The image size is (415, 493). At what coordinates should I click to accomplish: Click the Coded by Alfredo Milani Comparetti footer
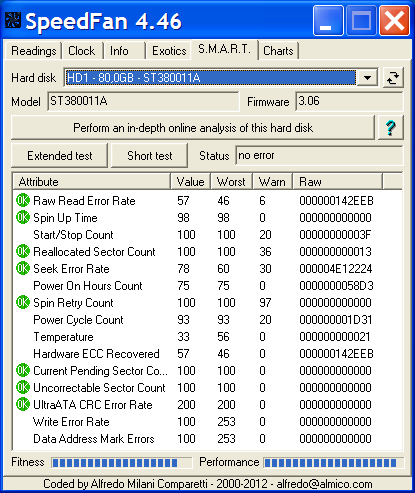(x=207, y=484)
